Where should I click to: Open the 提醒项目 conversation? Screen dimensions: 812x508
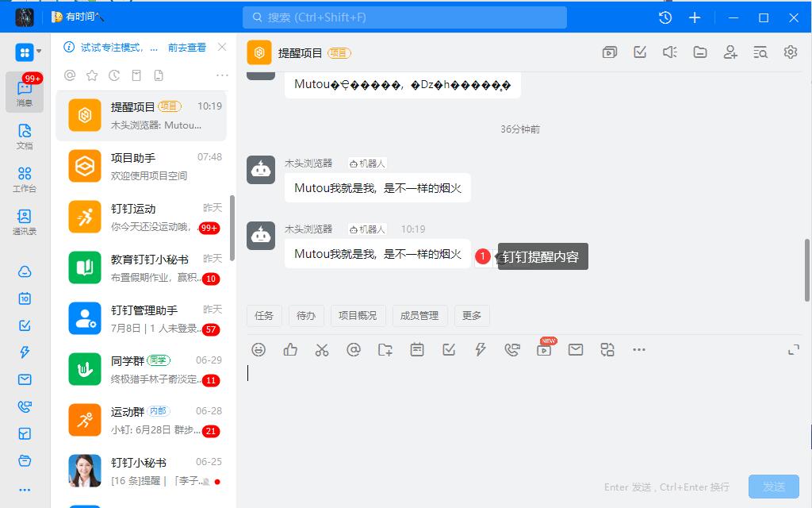(x=141, y=116)
